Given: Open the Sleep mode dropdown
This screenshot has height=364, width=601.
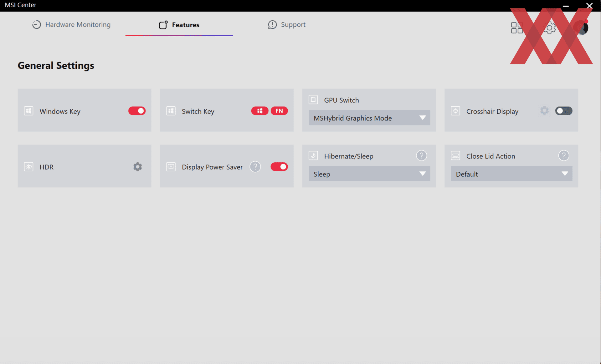Looking at the screenshot, I should 369,174.
